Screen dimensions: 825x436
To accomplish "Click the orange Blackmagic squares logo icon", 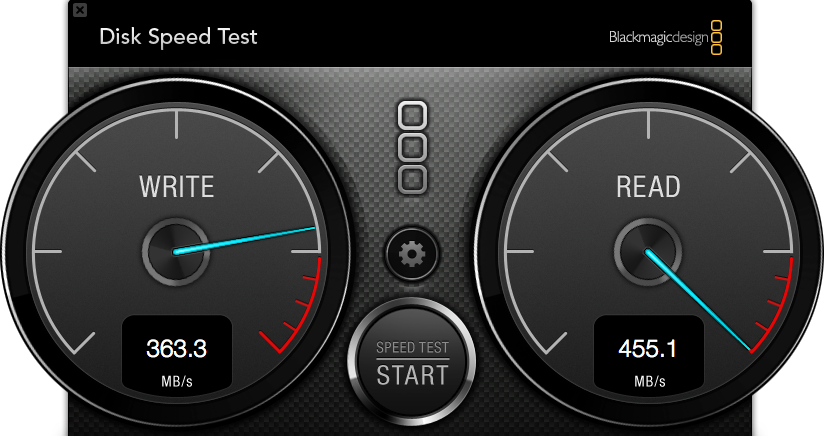I will (717, 37).
